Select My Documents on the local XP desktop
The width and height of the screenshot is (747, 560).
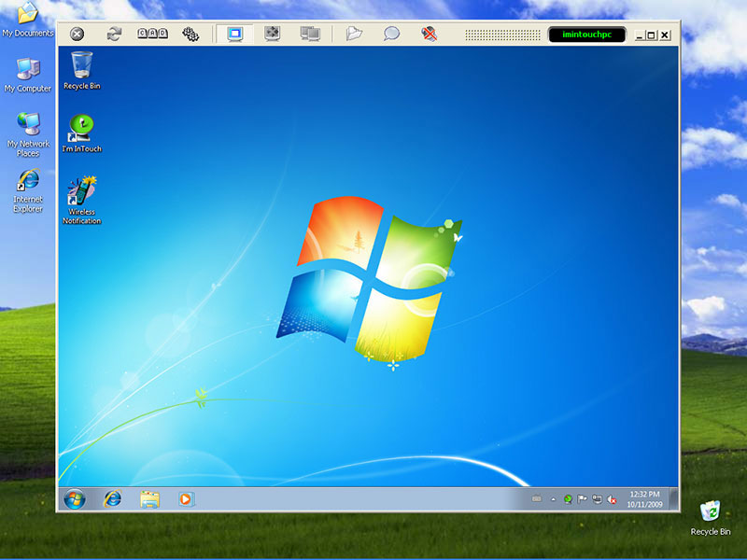28,19
